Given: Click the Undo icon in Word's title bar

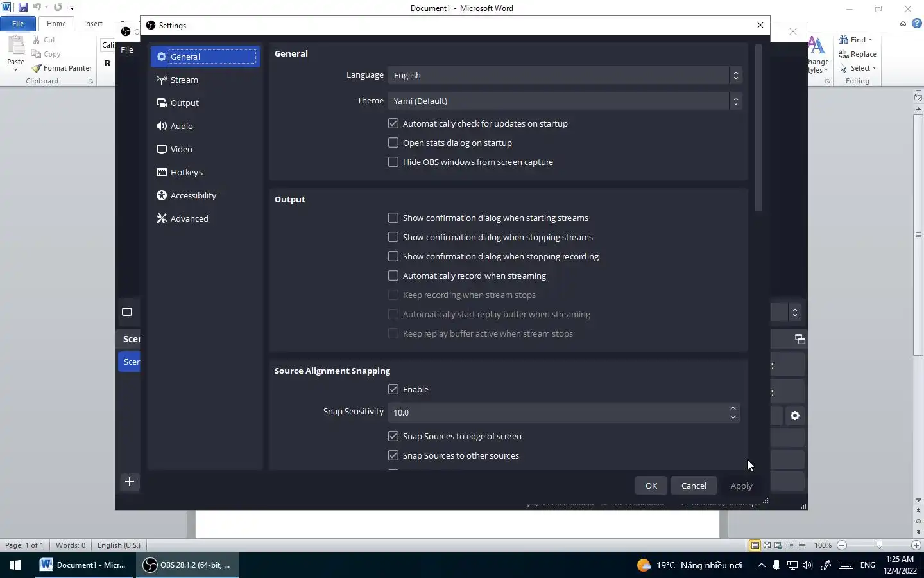Looking at the screenshot, I should point(37,7).
